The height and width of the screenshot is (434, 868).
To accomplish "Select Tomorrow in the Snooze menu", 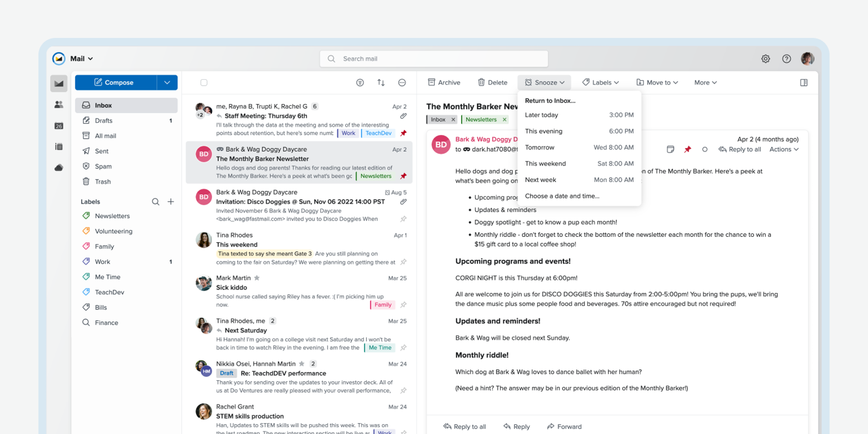I will (x=539, y=147).
